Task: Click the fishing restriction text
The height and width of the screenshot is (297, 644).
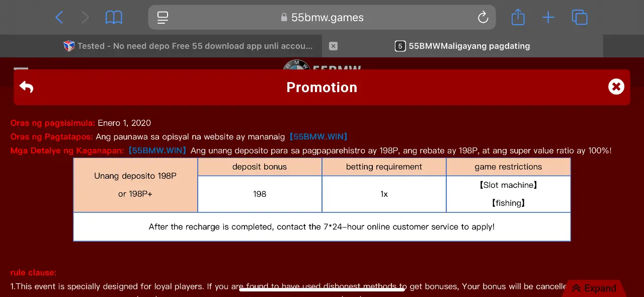Action: (x=508, y=203)
